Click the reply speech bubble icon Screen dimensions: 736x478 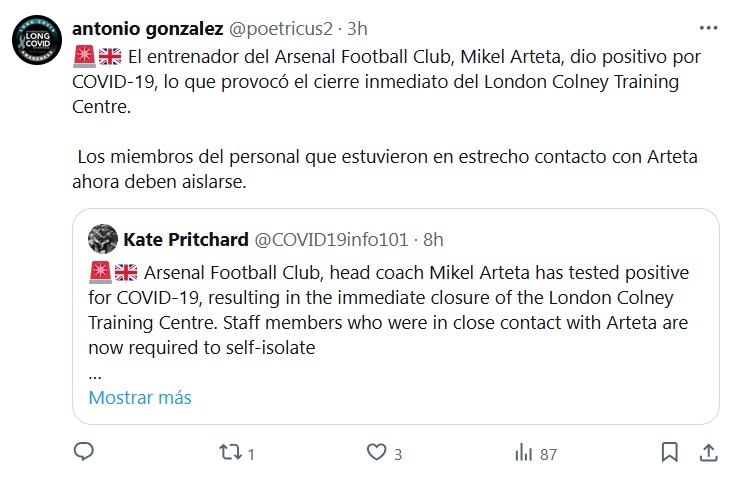point(85,452)
